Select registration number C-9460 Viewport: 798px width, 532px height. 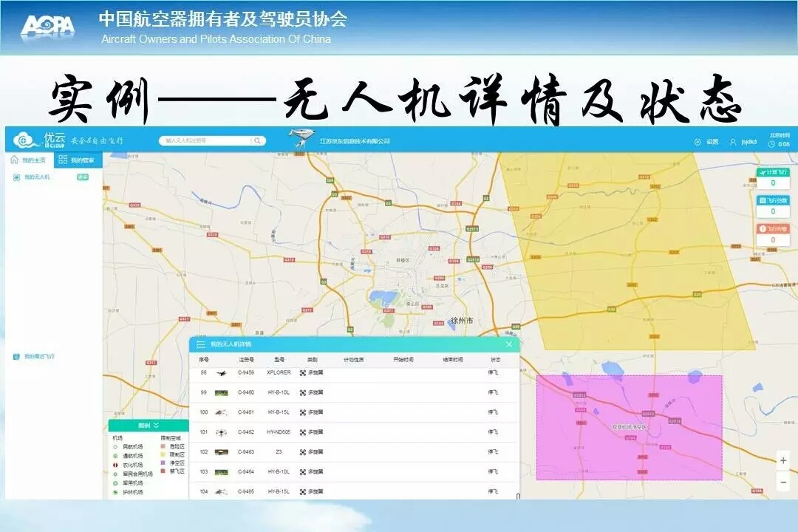click(246, 392)
